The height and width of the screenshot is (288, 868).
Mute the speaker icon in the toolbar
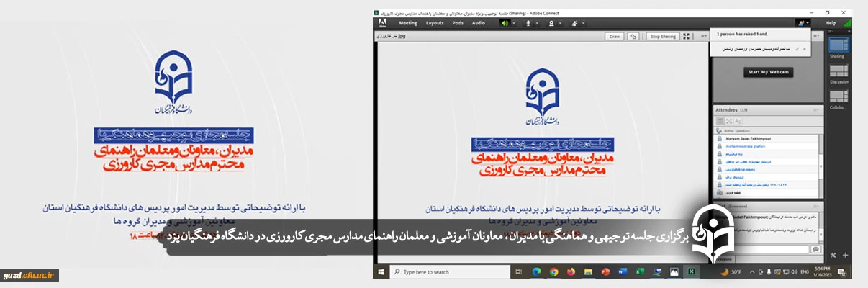(504, 23)
